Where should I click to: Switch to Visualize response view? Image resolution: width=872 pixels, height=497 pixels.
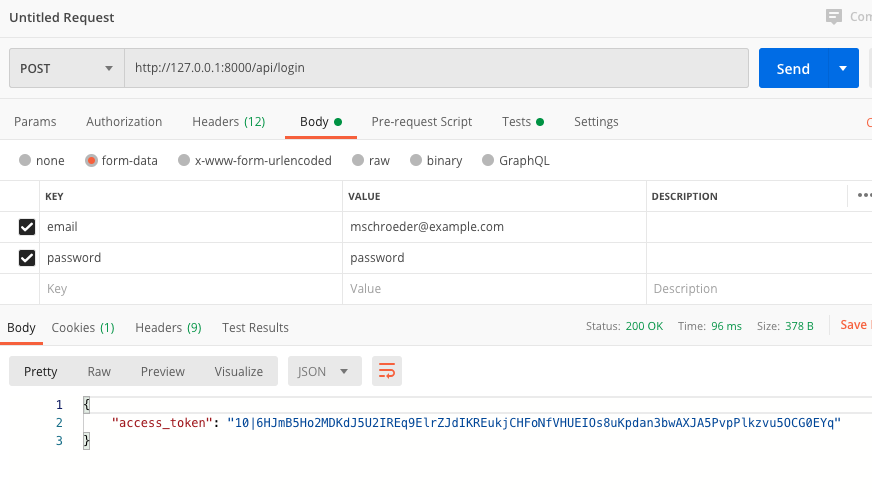(239, 371)
